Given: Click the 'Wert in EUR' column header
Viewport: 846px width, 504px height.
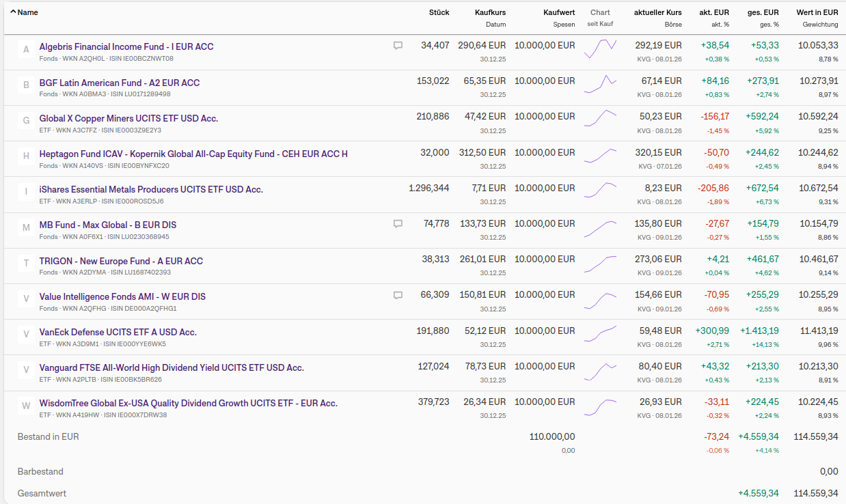Looking at the screenshot, I should coord(817,12).
